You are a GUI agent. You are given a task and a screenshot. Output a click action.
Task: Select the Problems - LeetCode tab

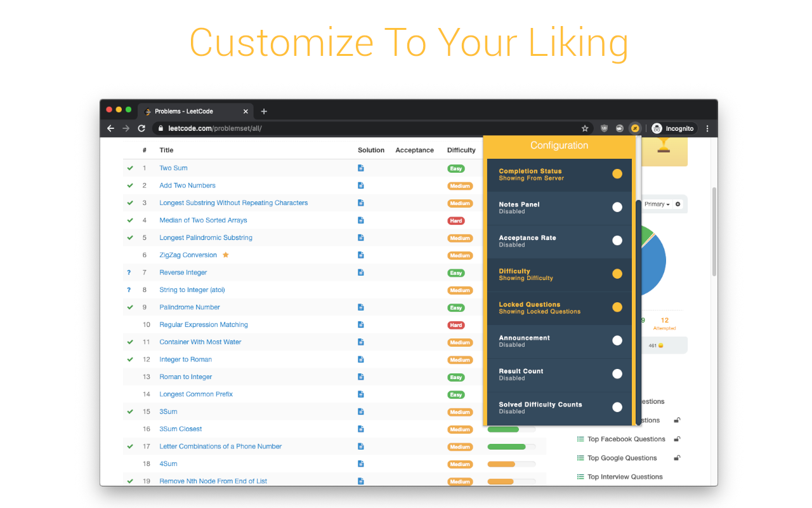197,111
